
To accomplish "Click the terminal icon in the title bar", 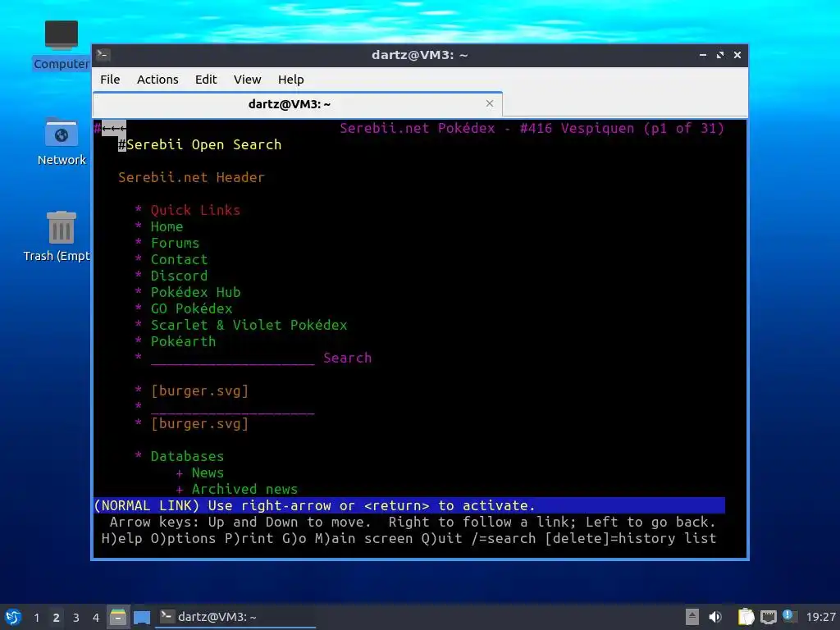I will [103, 54].
